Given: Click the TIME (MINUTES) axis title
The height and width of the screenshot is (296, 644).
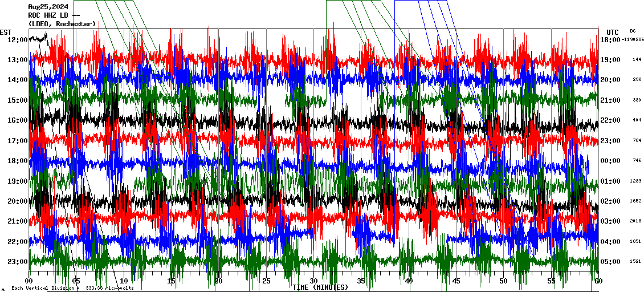Looking at the screenshot, I should (320, 287).
